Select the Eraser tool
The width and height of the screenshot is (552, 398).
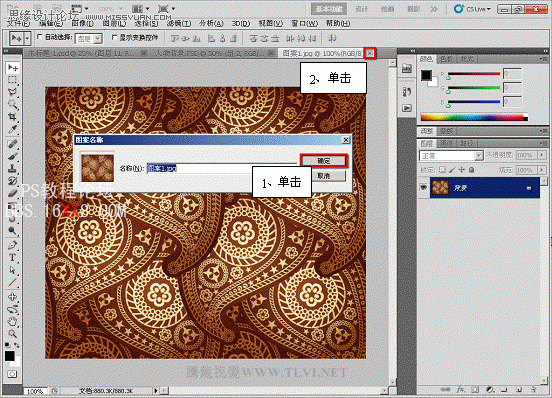tap(13, 193)
